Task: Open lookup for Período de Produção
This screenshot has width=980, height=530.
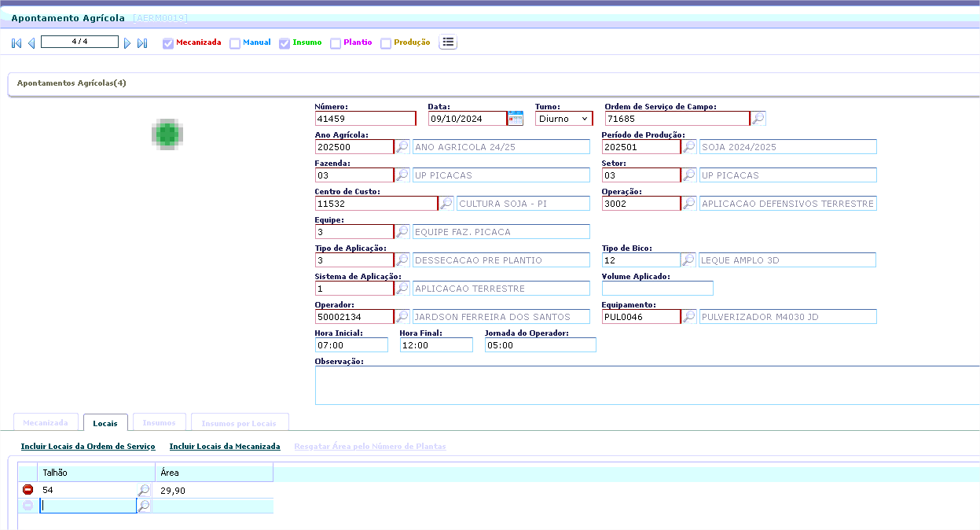Action: pyautogui.click(x=688, y=147)
